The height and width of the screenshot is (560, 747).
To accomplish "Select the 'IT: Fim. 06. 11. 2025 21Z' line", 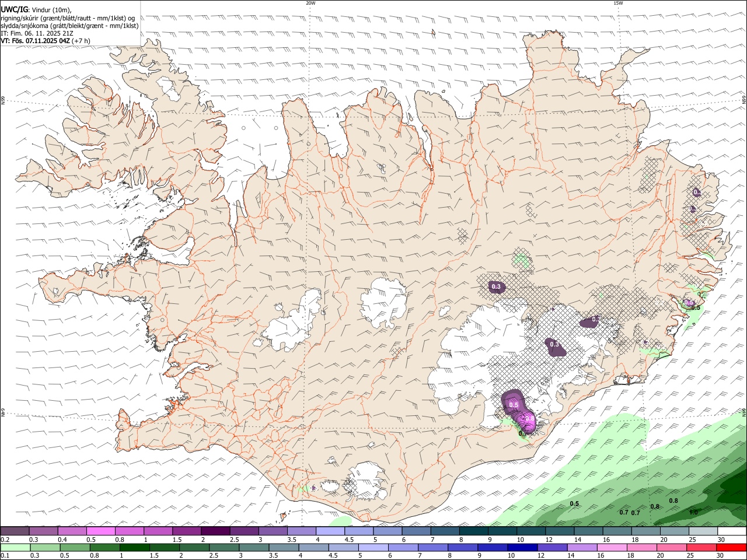I will point(37,33).
